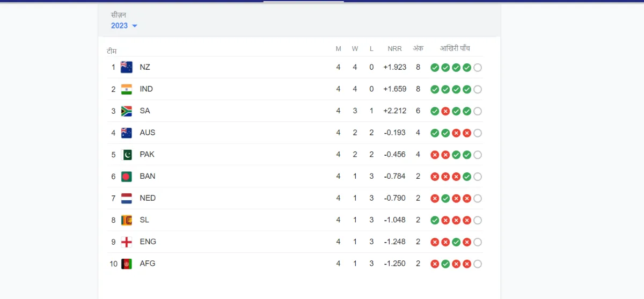Select the NED team name
This screenshot has width=644, height=299.
click(148, 198)
